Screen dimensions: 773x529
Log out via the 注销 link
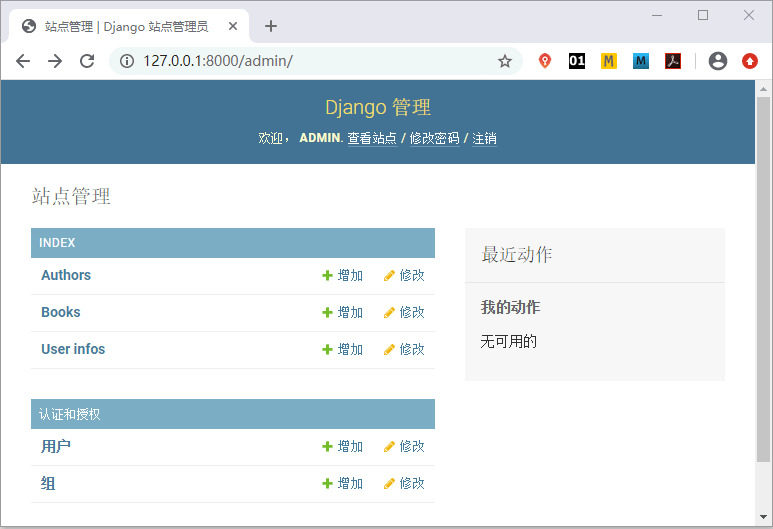click(x=484, y=139)
